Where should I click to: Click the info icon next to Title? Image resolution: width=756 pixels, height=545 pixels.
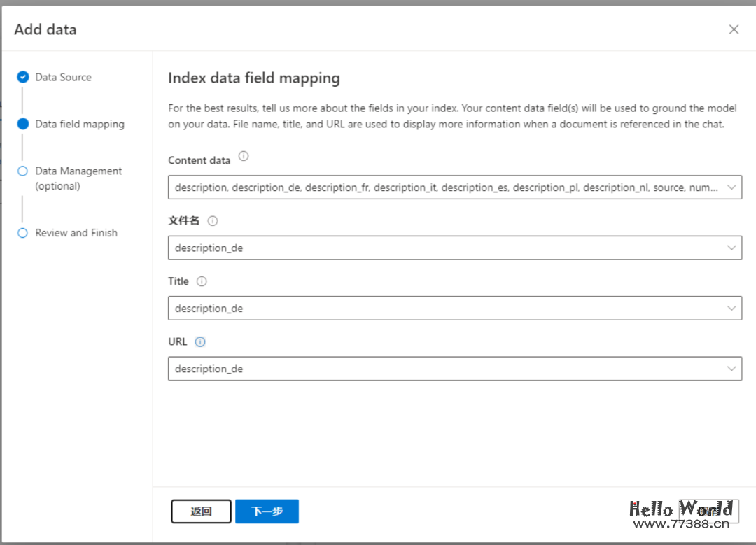point(202,281)
